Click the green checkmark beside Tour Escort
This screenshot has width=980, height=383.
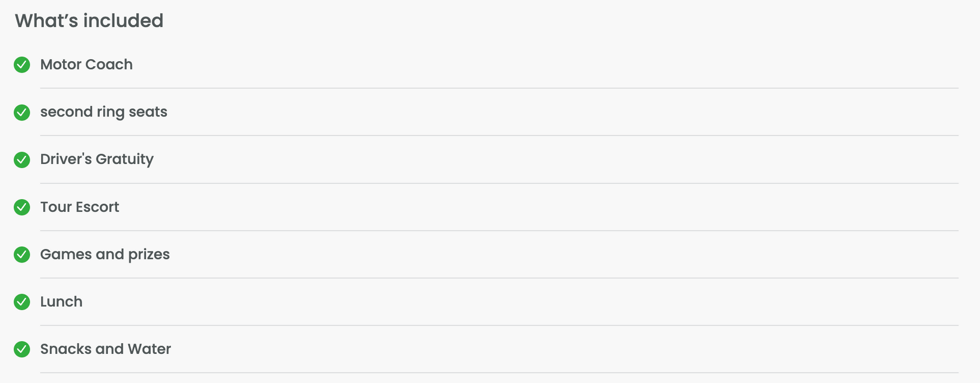pos(22,207)
